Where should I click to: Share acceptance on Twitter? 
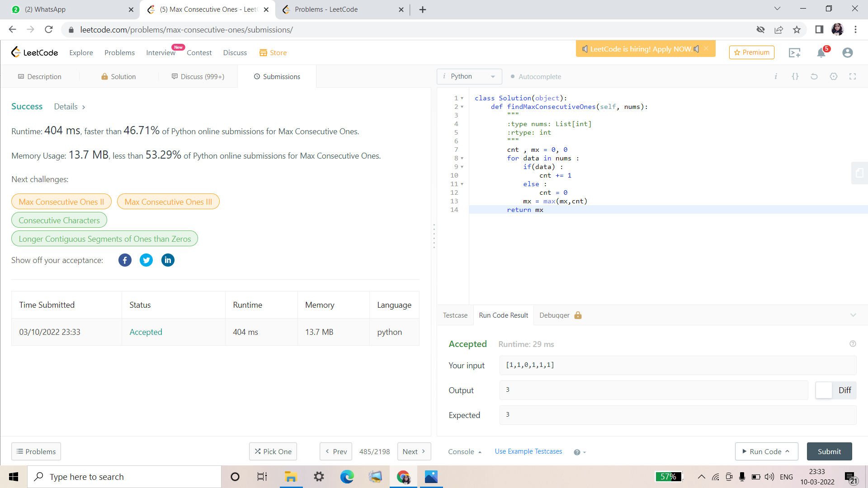146,260
